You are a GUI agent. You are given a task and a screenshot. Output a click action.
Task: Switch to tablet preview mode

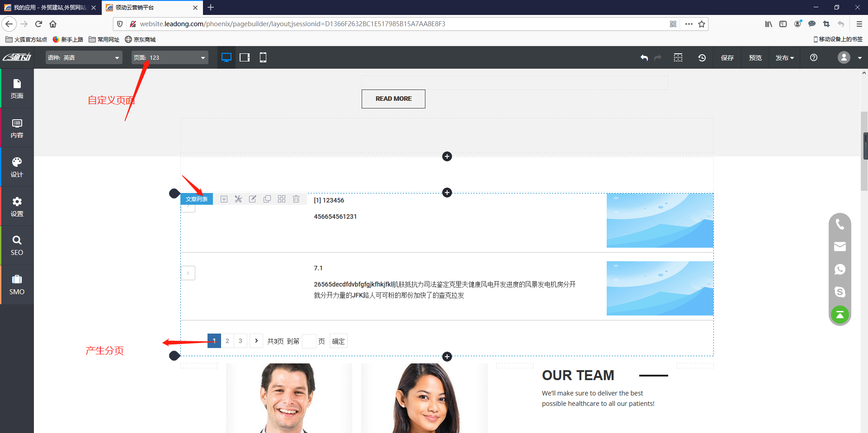point(245,57)
